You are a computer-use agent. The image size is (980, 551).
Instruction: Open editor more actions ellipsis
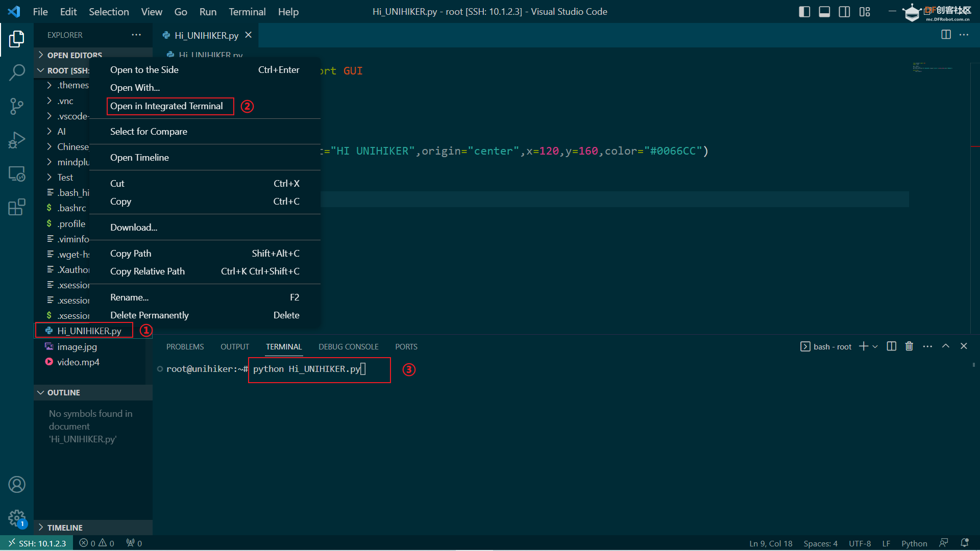tap(964, 35)
